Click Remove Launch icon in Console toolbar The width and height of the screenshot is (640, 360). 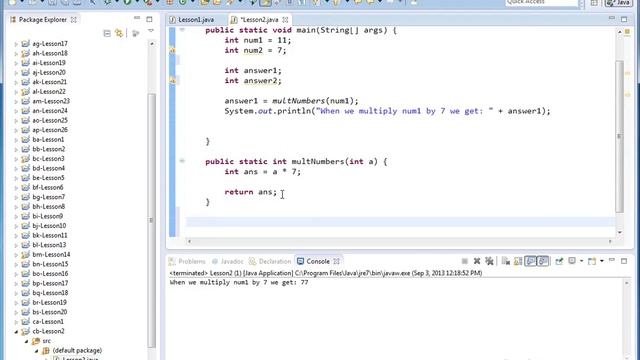pos(477,261)
